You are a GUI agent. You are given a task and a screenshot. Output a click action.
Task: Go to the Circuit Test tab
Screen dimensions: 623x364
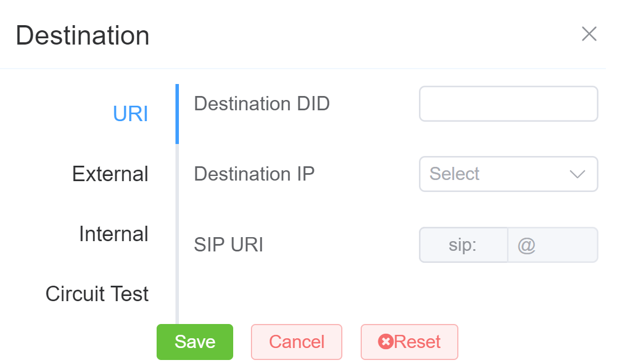[x=97, y=294]
